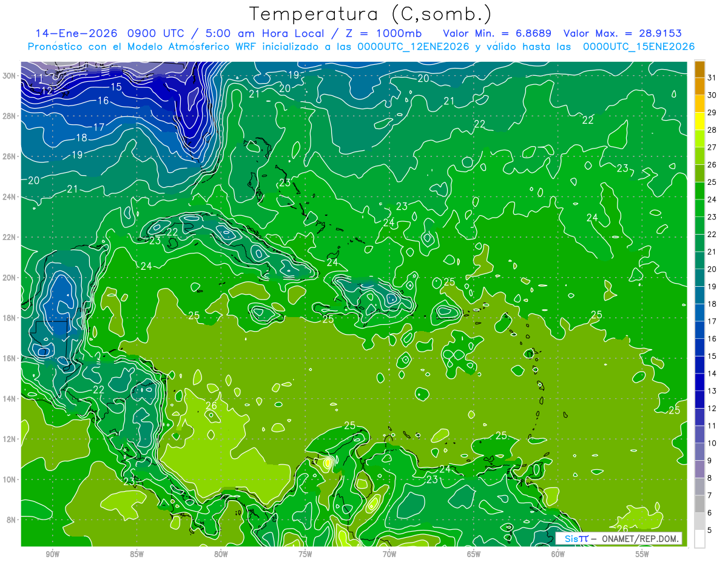Click the white swatch below legend value 5
728x562 pixels.
(699, 538)
